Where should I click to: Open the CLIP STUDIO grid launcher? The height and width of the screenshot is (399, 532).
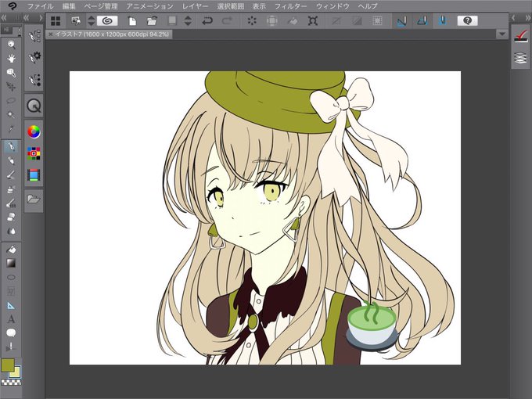(x=56, y=21)
